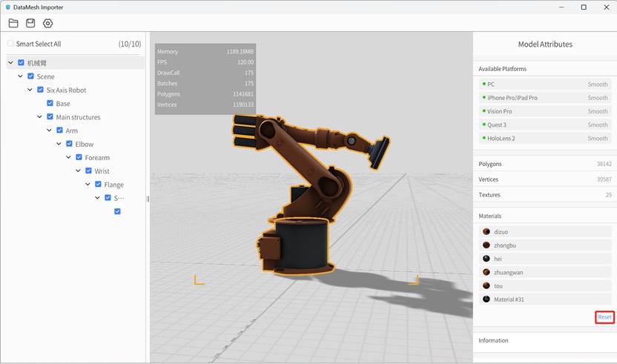
Task: Select the zhongbu material sphere icon
Action: [x=486, y=245]
